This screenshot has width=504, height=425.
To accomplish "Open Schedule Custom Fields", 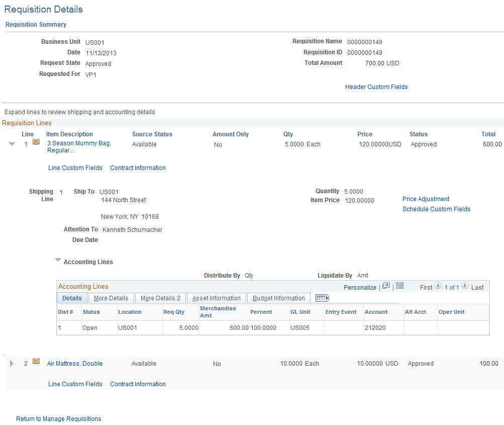I will [x=436, y=209].
